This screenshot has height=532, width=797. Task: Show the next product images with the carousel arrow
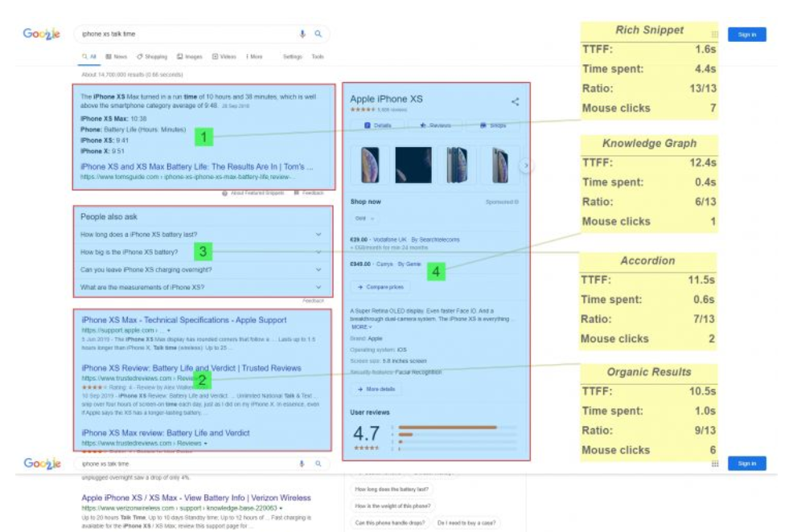click(526, 165)
